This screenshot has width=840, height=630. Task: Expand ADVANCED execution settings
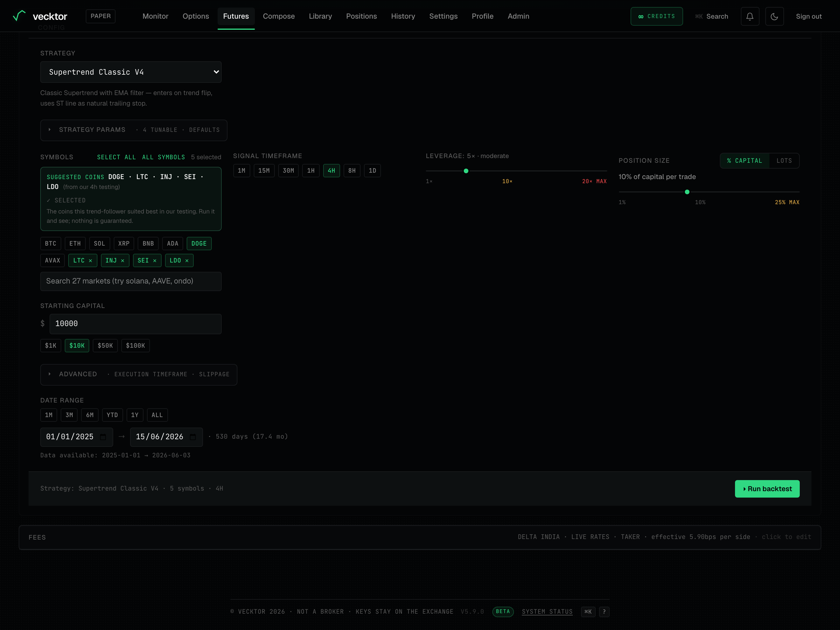[139, 375]
